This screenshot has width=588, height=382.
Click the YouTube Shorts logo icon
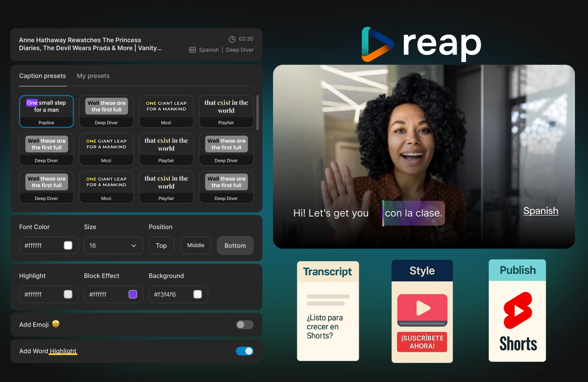517,310
